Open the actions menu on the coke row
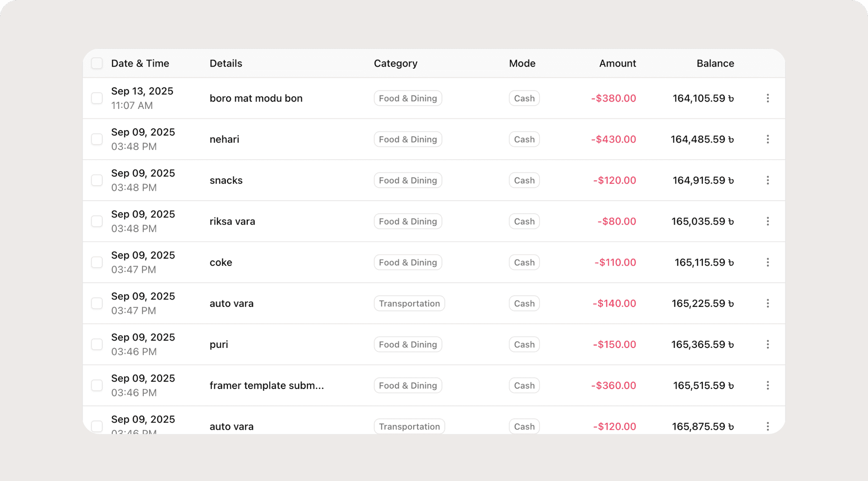Screen dimensions: 868x481 (x=768, y=262)
